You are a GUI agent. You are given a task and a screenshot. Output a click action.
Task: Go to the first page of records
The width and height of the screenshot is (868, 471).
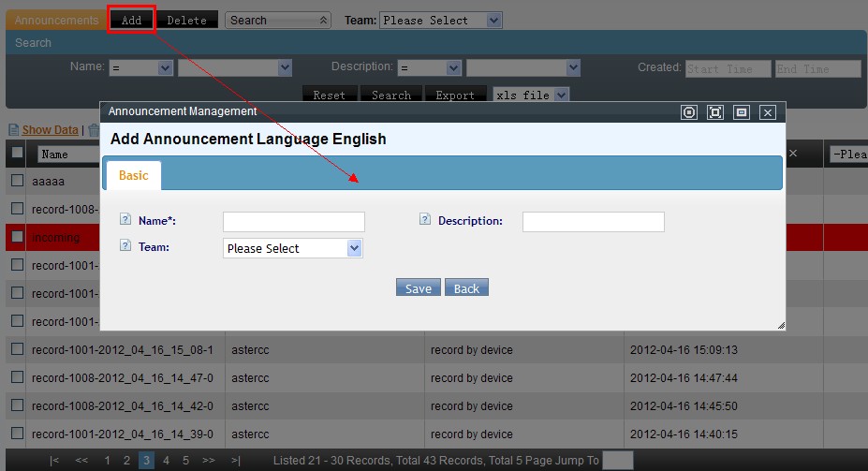54,461
